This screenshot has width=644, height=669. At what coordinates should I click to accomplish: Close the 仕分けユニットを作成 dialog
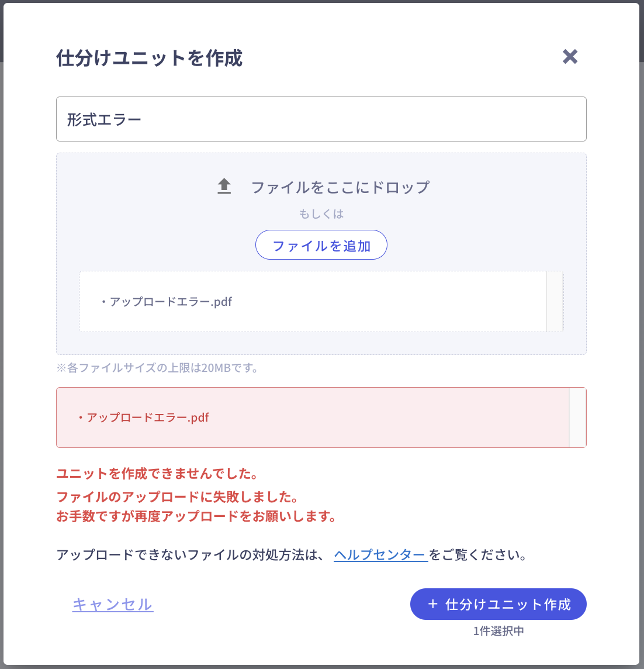coord(570,57)
